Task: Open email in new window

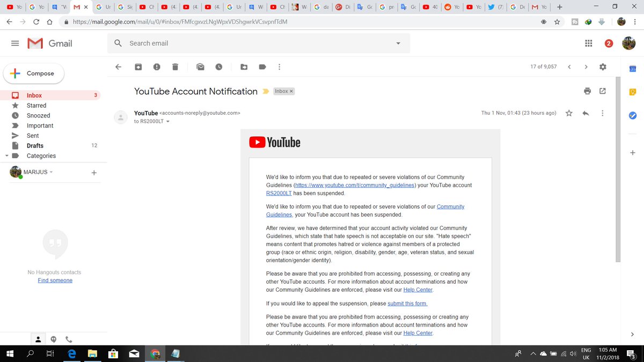Action: [x=603, y=91]
